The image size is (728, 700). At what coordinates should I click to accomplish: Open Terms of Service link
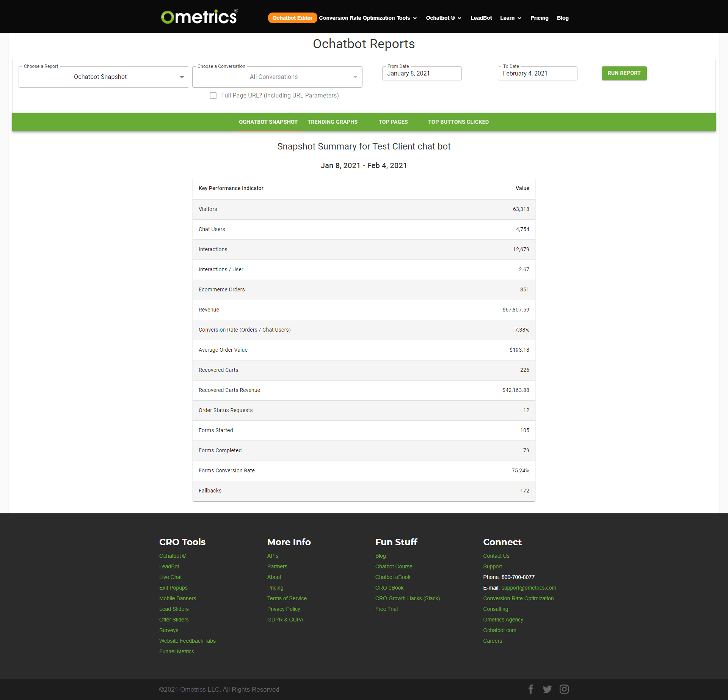287,598
